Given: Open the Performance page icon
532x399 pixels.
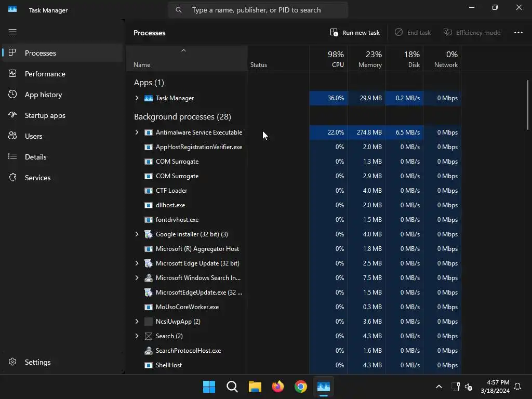Looking at the screenshot, I should click(12, 74).
